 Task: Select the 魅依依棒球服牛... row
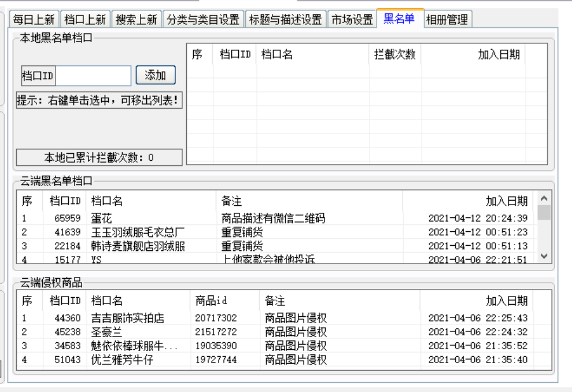point(284,346)
